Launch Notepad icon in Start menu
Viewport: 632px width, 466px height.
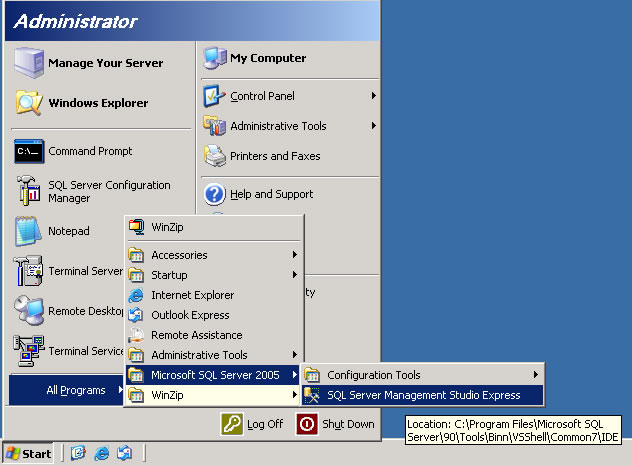28,231
